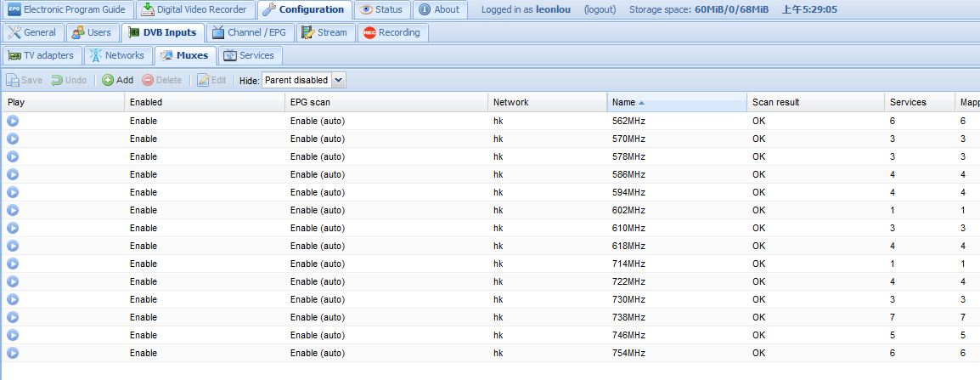The image size is (980, 380).
Task: Sort by the Enabled column header
Action: click(205, 102)
